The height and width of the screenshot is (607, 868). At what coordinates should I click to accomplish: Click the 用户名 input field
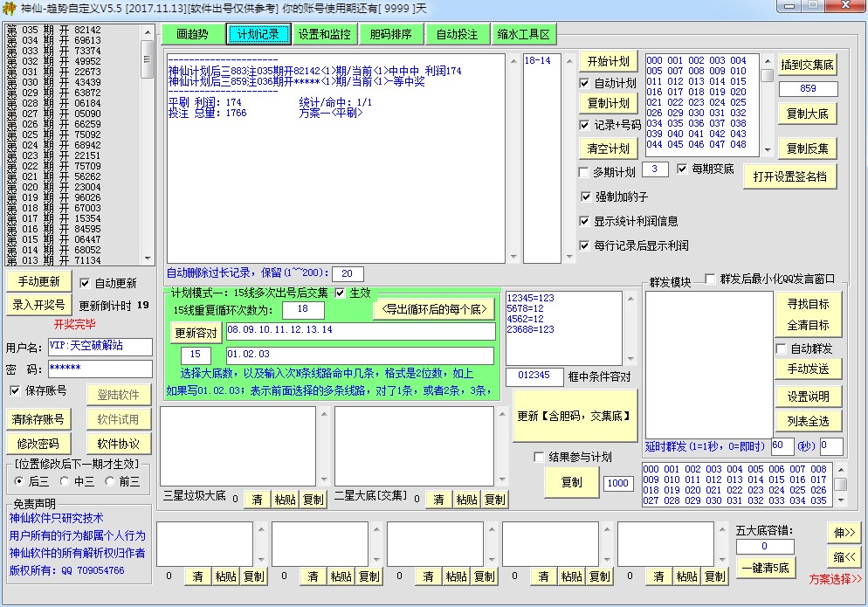100,347
